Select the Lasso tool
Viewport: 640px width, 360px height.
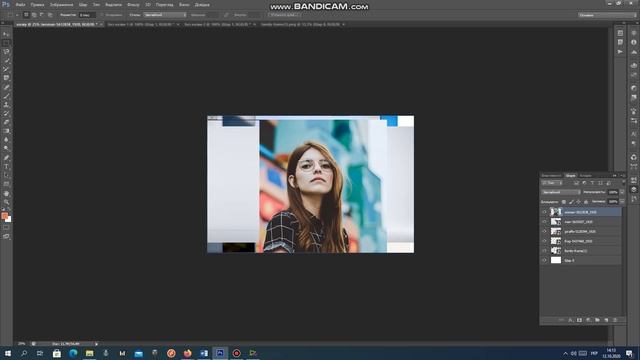6,52
